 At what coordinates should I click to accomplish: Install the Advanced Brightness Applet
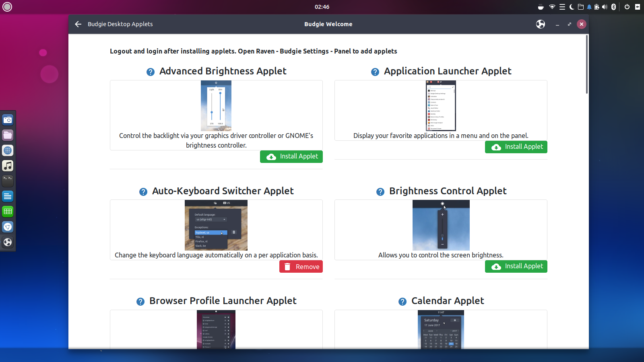(291, 156)
